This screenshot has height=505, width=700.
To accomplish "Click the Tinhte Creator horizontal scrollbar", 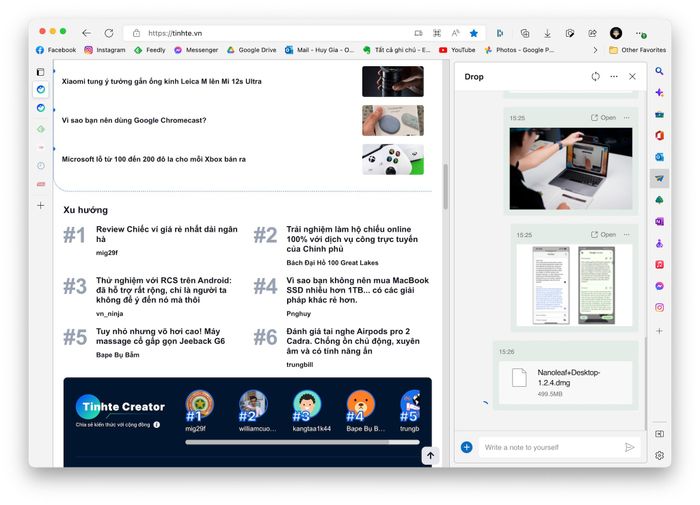I will [300, 441].
